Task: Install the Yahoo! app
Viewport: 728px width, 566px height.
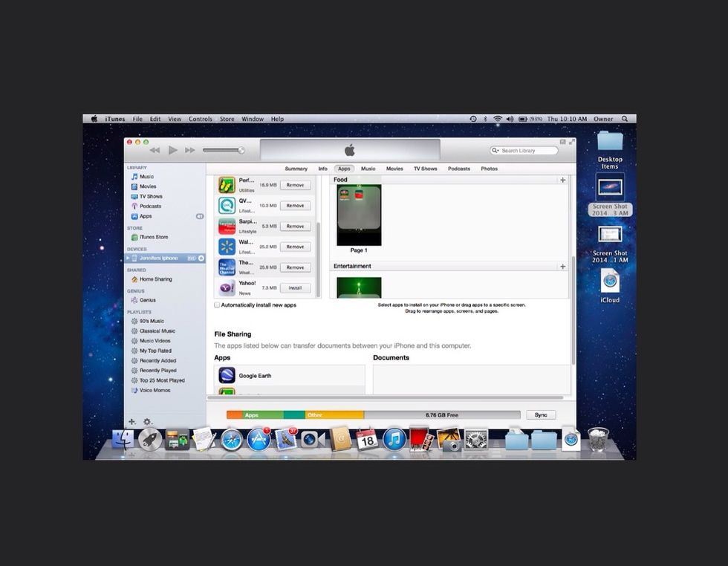Action: pyautogui.click(x=296, y=288)
